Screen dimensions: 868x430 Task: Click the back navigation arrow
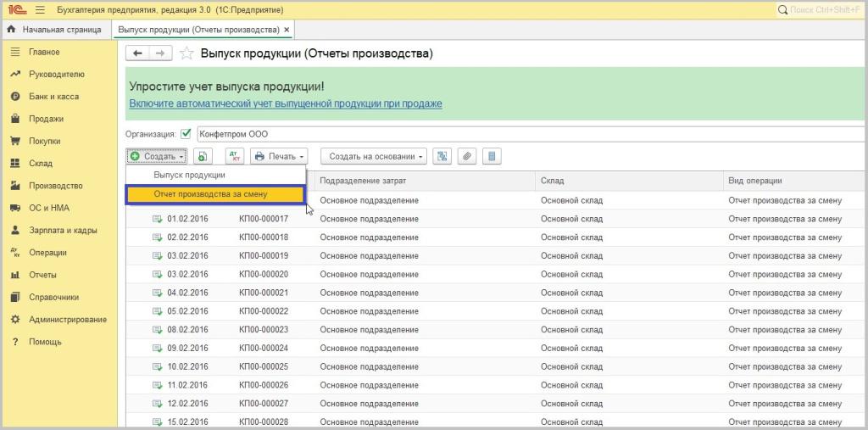pyautogui.click(x=137, y=53)
